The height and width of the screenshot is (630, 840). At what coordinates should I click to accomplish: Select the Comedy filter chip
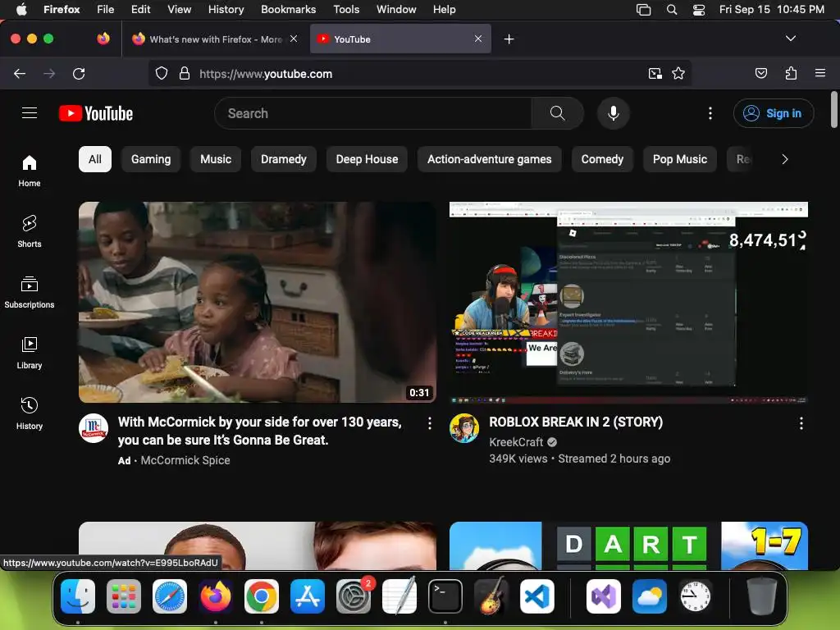[x=602, y=159]
